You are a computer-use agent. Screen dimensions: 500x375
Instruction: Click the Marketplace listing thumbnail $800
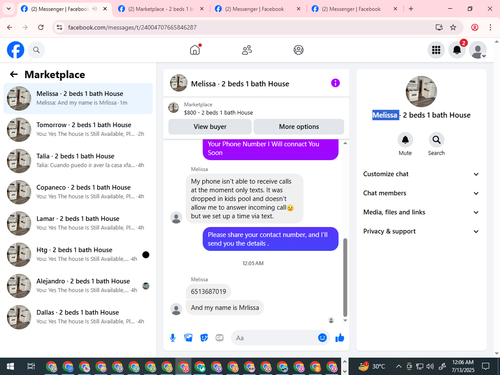(173, 108)
